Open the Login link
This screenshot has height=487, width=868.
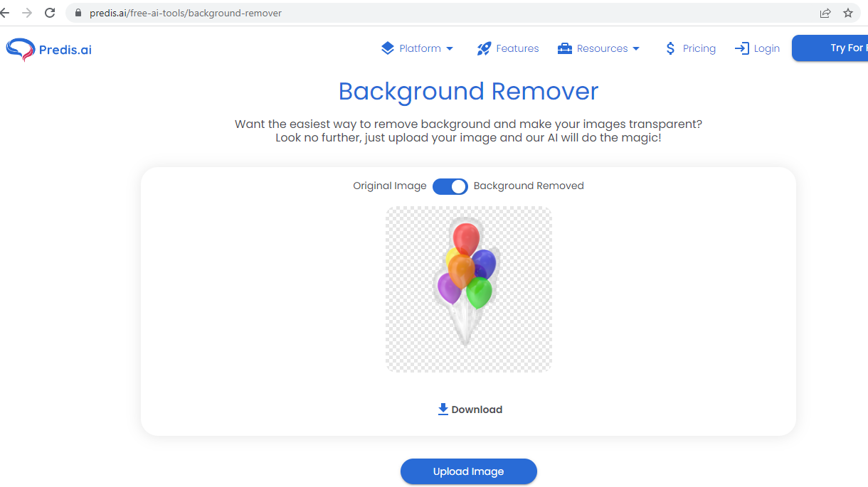757,48
